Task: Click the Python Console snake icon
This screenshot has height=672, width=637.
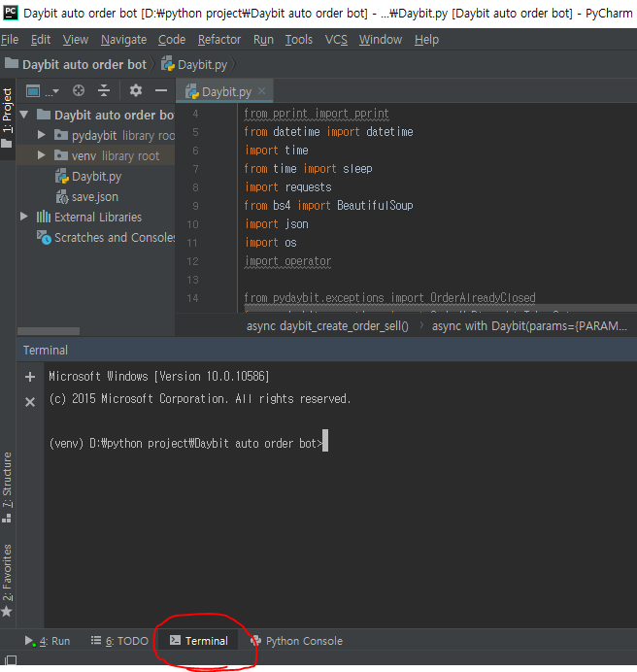Action: click(x=256, y=640)
